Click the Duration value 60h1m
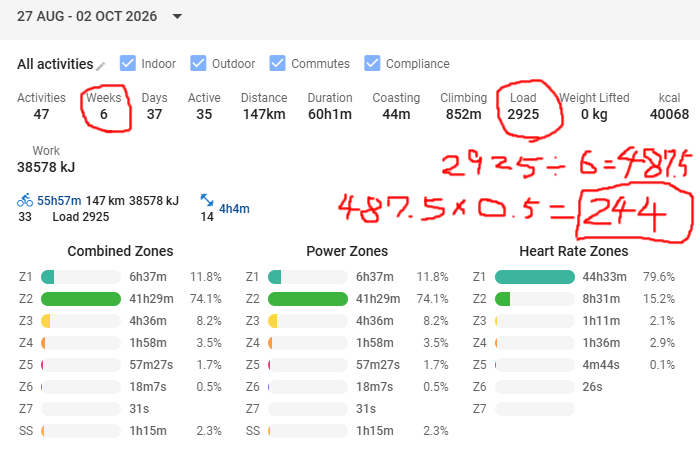Image resolution: width=700 pixels, height=451 pixels. pyautogui.click(x=330, y=114)
